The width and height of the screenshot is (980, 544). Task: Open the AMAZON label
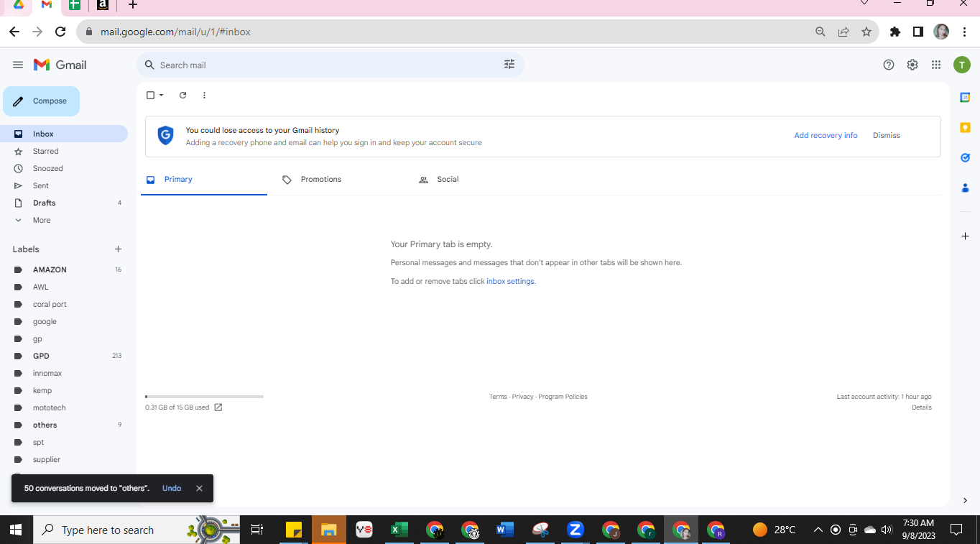(x=64, y=269)
